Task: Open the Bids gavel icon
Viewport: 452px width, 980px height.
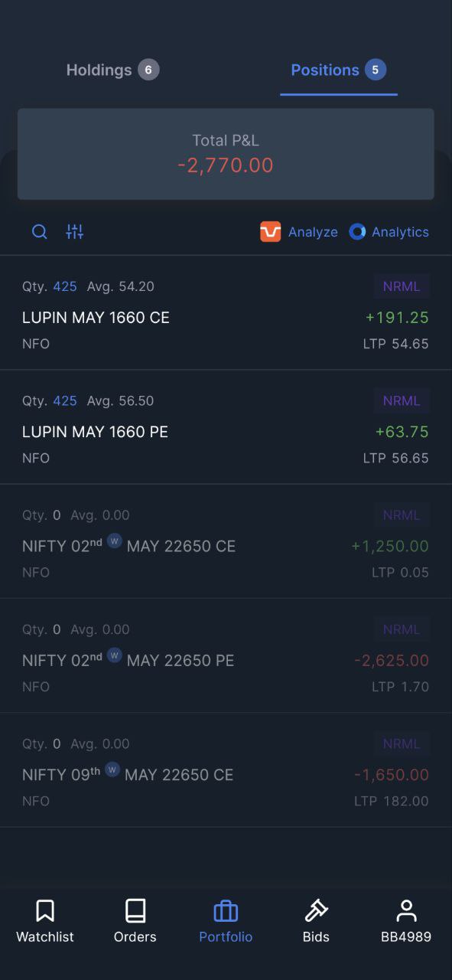Action: tap(316, 910)
